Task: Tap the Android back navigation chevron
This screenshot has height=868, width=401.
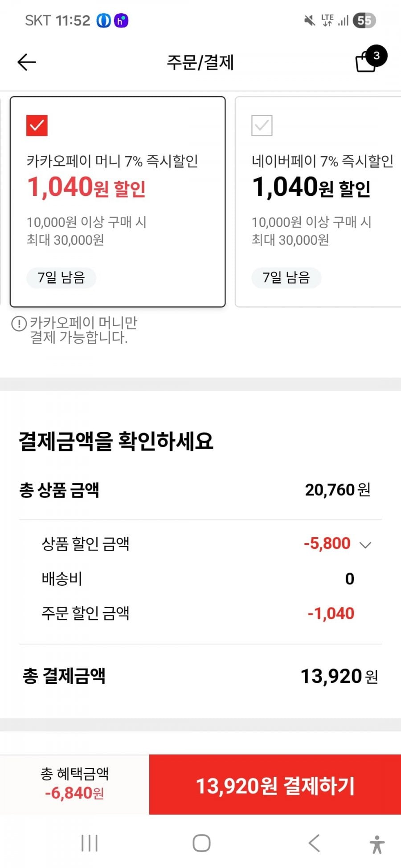Action: (x=314, y=843)
